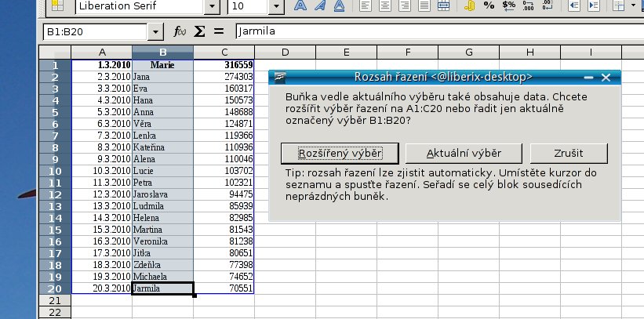Increase cell indent

[x=593, y=5]
